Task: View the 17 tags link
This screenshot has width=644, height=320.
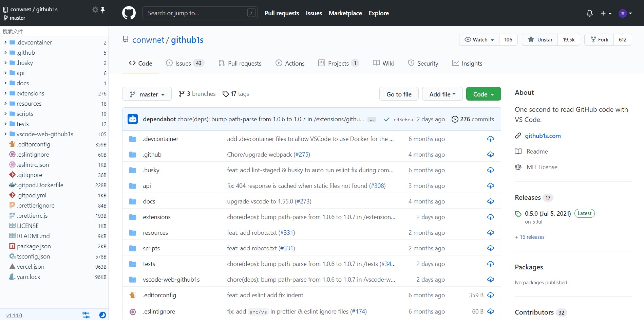Action: coord(236,94)
